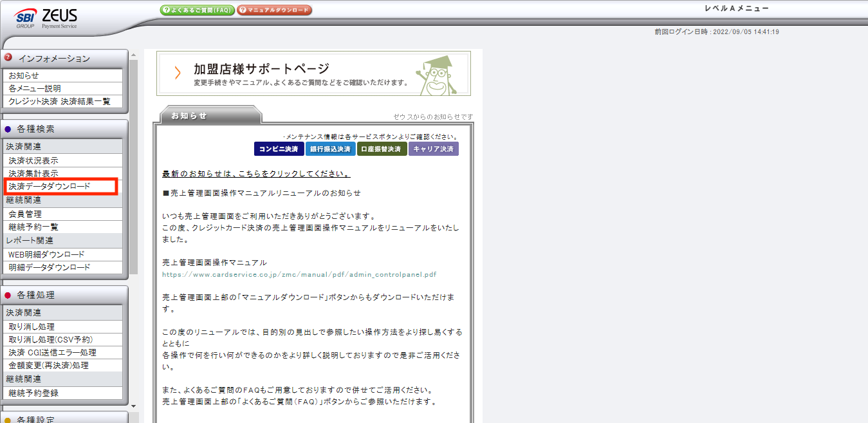This screenshot has height=423, width=868.
Task: Open 最新のお知らせ link
Action: point(257,174)
